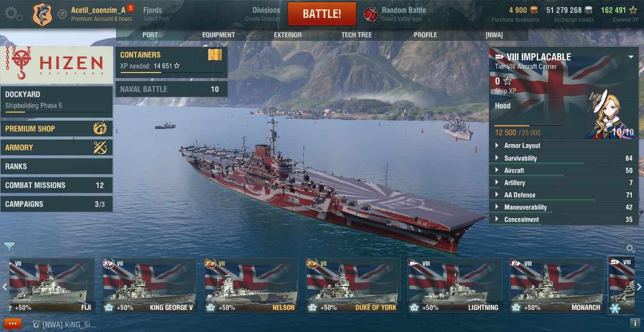Select Random Battle type selector
644x332 pixels.
click(395, 14)
